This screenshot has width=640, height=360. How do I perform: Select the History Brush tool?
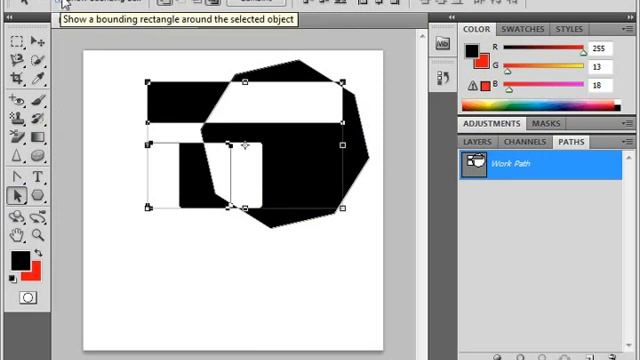click(38, 118)
